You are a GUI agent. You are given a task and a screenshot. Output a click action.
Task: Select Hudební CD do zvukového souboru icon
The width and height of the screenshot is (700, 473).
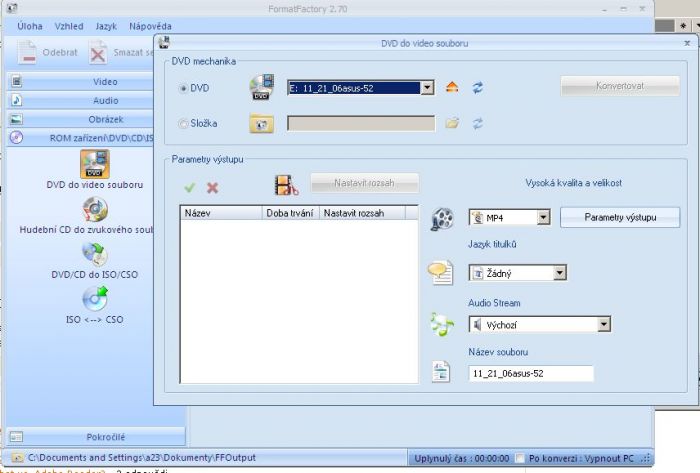pos(95,209)
